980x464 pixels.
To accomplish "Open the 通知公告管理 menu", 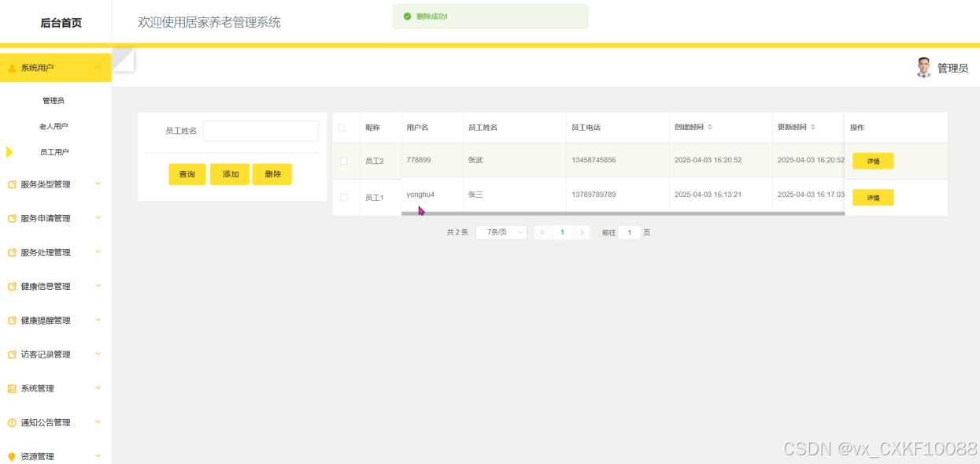I will [55, 422].
